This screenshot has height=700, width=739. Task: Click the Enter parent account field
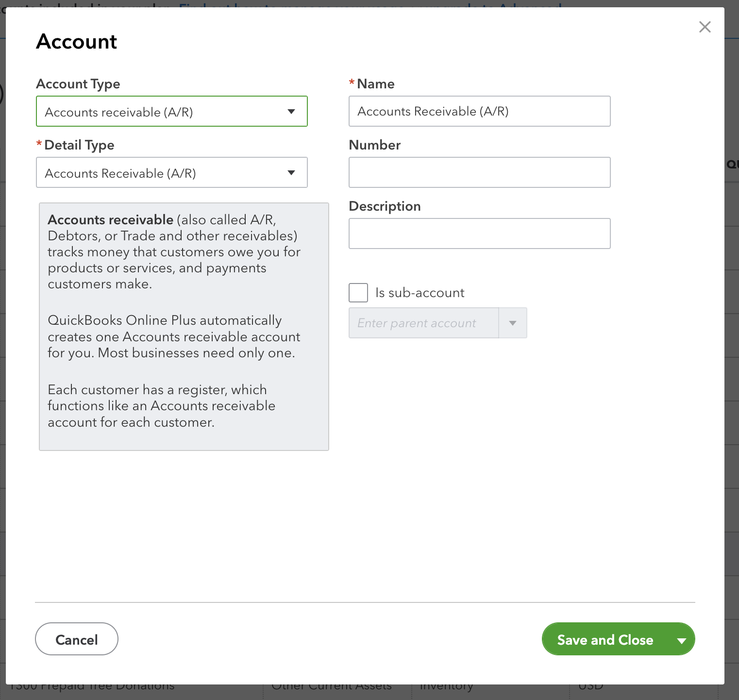tap(422, 323)
